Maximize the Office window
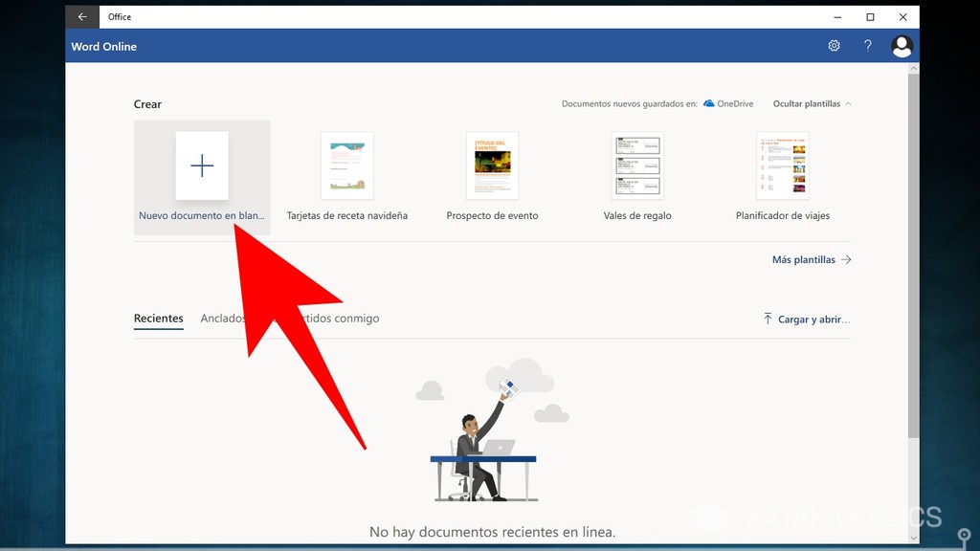980x551 pixels. click(870, 17)
